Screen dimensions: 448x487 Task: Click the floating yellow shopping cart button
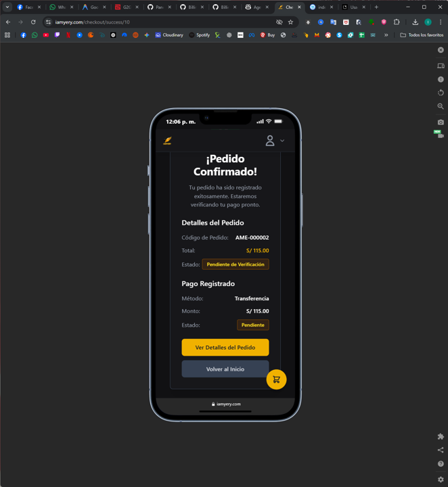tap(276, 379)
